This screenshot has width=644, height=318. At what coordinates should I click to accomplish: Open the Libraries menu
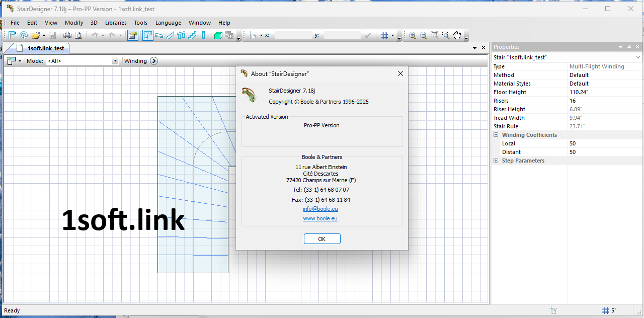tap(116, 23)
